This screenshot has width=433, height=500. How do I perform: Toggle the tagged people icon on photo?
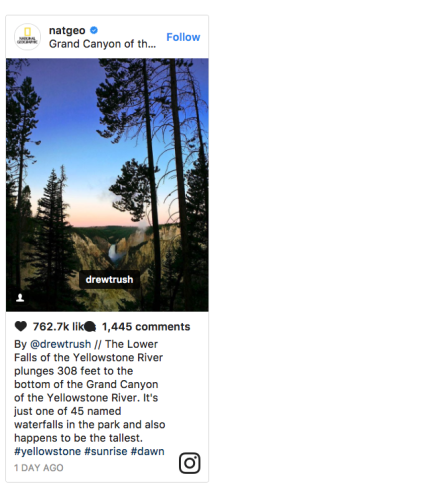(x=20, y=298)
